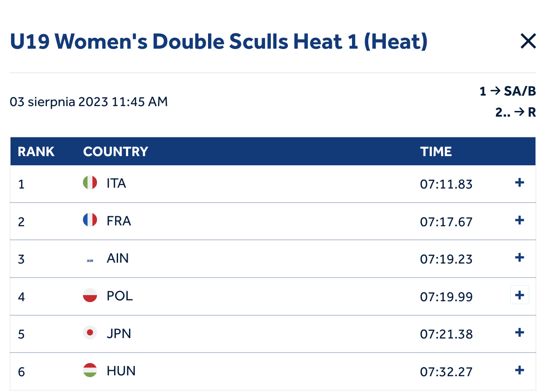Screen dimensions: 546x392
Task: Click the Poland flag icon
Action: 90,295
